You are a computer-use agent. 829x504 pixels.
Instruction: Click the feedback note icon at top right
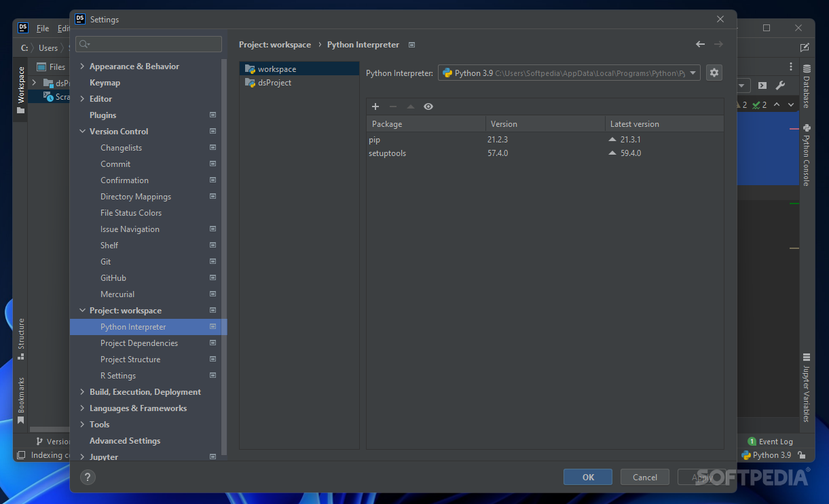[805, 47]
